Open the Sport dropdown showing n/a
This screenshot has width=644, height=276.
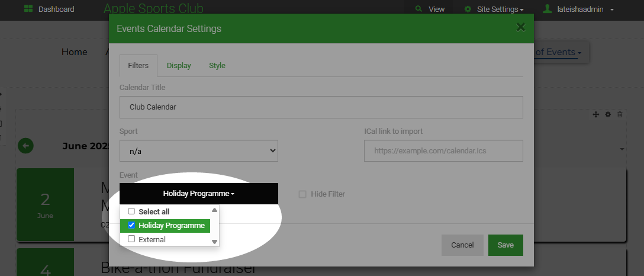coord(199,150)
